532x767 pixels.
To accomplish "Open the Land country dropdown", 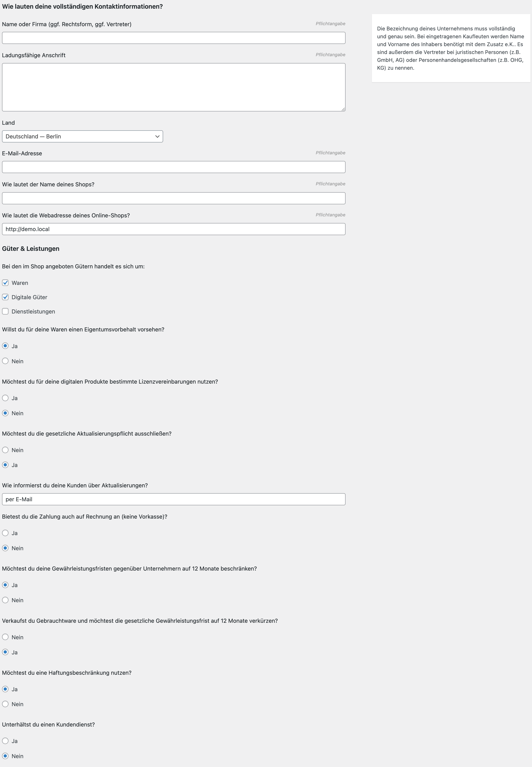I will (82, 136).
